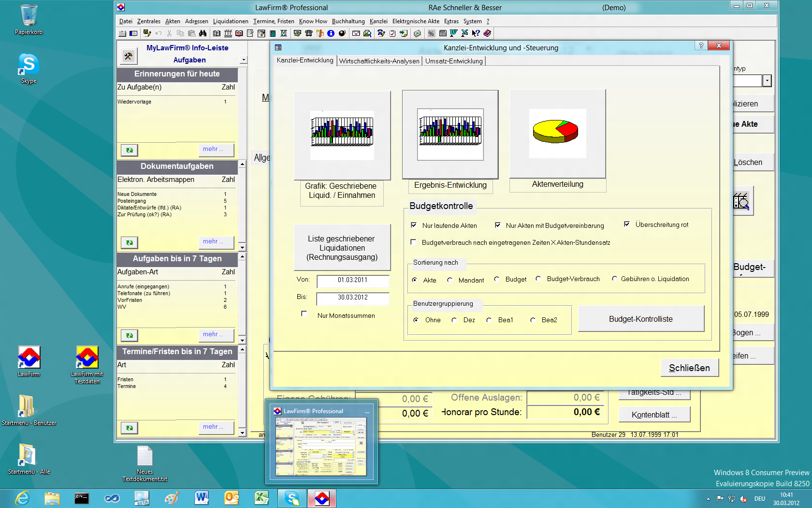
Task: Choose Dez in Benutzergruppierung
Action: coord(454,320)
